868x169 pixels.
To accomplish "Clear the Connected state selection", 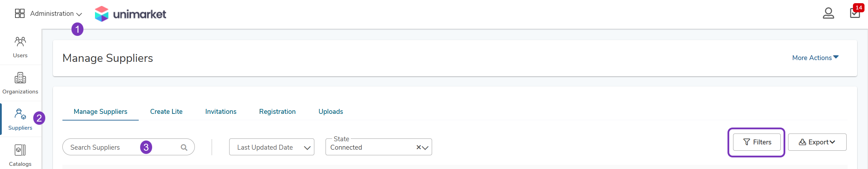I will pos(418,148).
